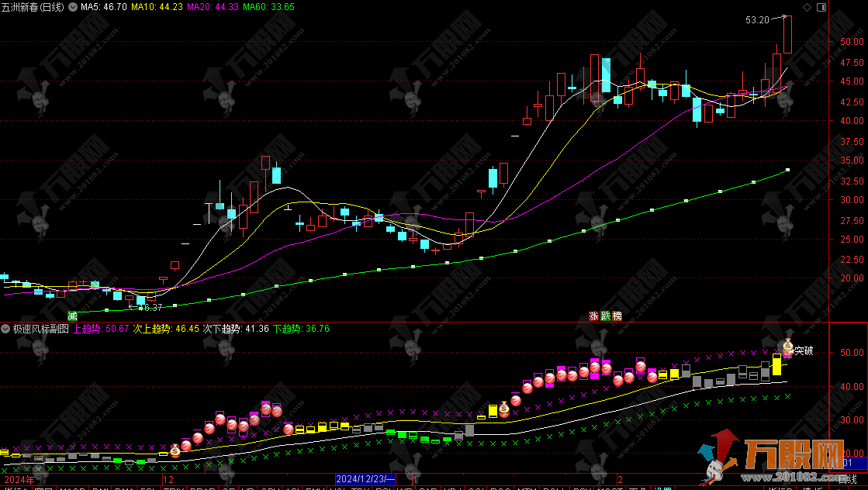
Task: Select the 下趋势: 36.76 value
Action: pos(301,329)
